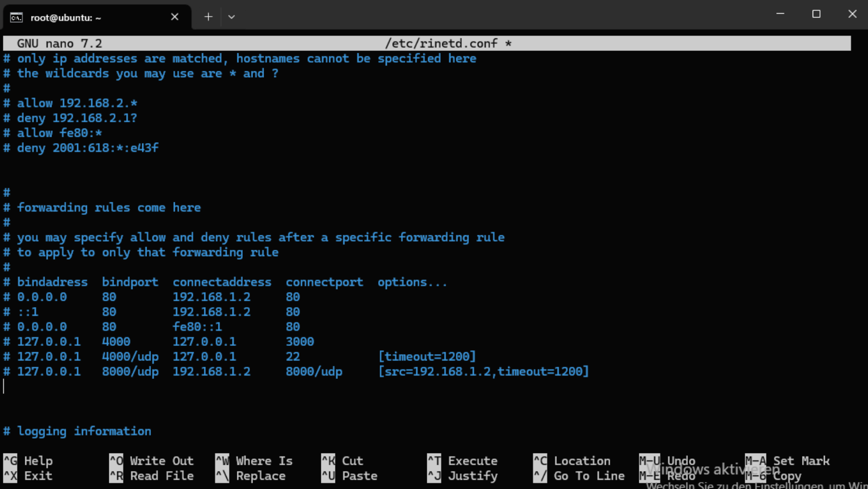
Task: Expand the new tab profile dropdown
Action: [x=232, y=17]
